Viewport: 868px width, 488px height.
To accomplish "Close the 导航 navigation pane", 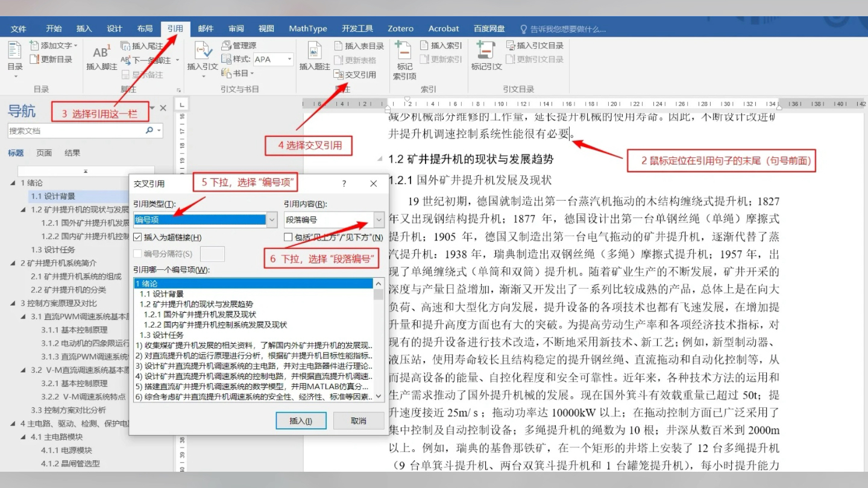I will click(163, 108).
